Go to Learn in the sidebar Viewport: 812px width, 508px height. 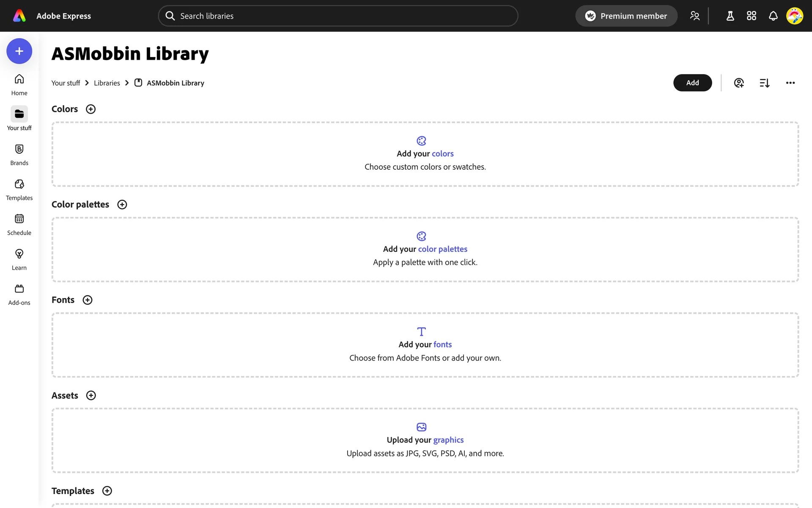(19, 260)
